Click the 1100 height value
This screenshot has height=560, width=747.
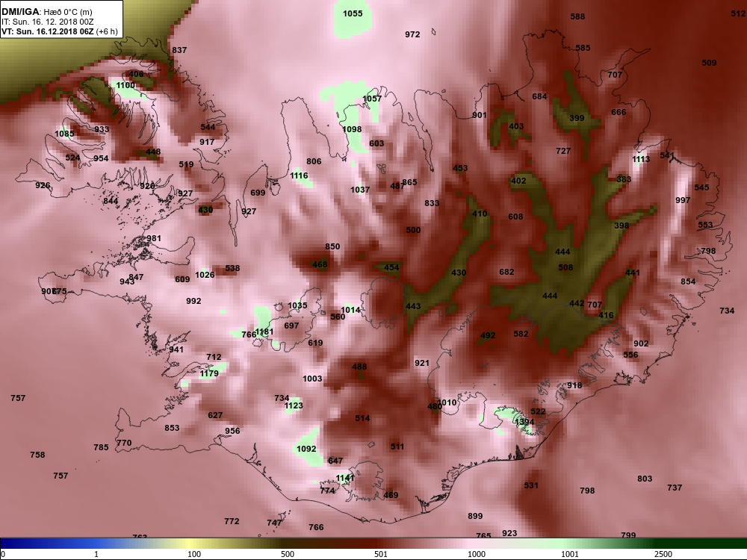pos(125,85)
